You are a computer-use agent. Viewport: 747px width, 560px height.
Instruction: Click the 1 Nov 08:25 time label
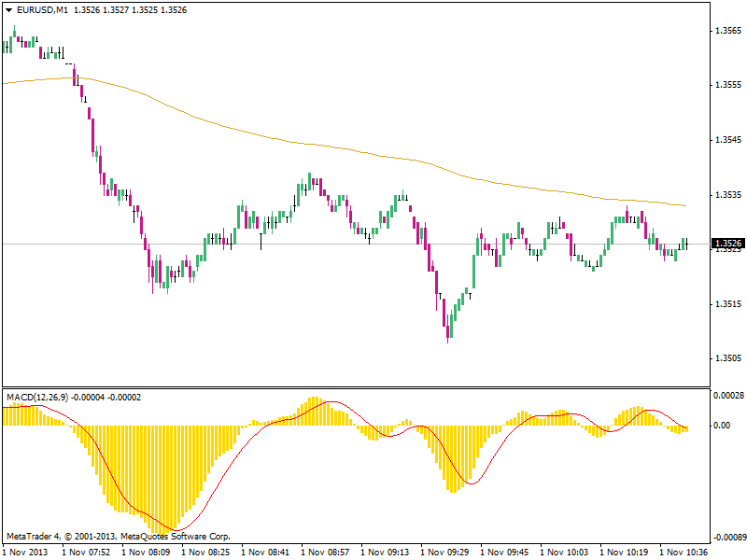tap(205, 552)
